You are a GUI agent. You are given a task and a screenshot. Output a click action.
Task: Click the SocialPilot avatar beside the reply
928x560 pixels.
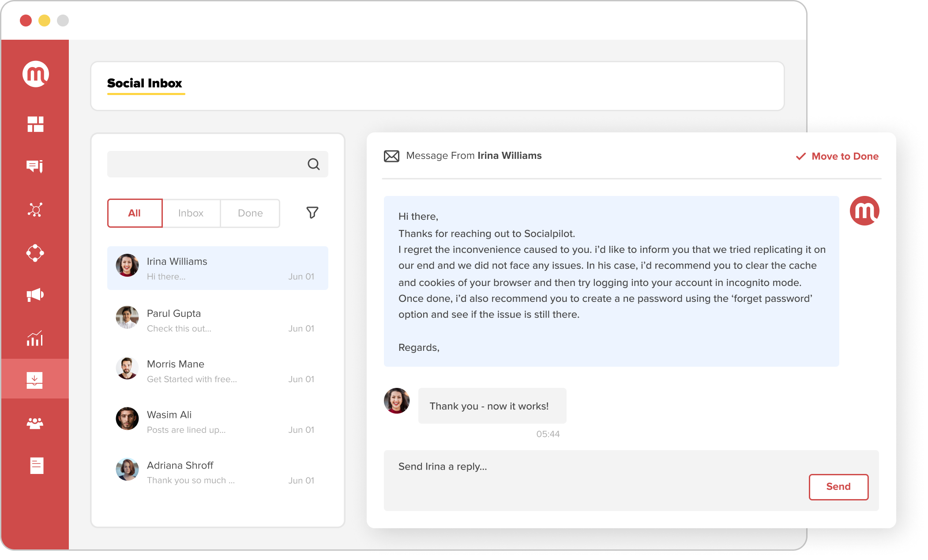tap(864, 211)
